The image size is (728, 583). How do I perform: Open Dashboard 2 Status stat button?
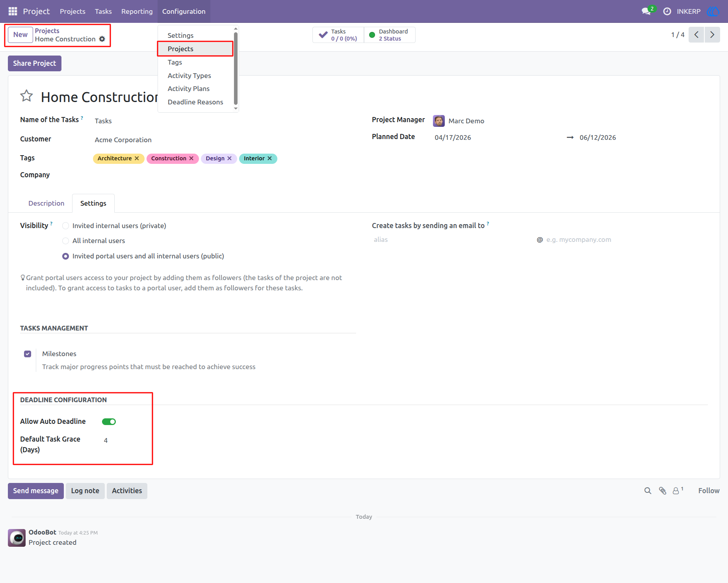pos(390,35)
